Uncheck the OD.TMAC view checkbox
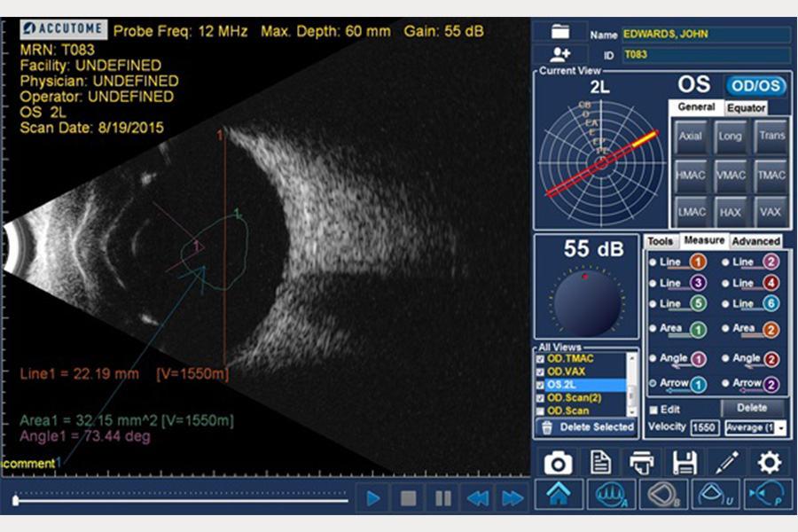This screenshot has width=798, height=532. pyautogui.click(x=541, y=359)
